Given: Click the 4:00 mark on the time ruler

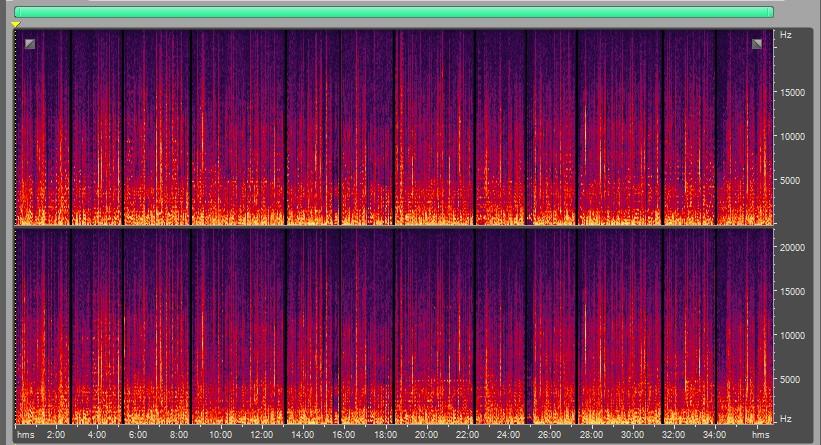Looking at the screenshot, I should [96, 435].
